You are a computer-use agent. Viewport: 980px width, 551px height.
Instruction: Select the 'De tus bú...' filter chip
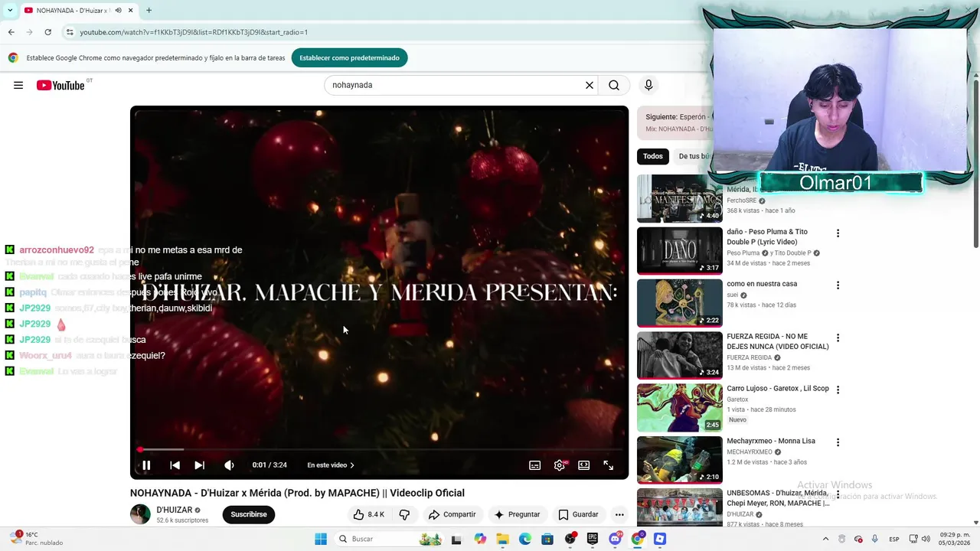tap(694, 156)
